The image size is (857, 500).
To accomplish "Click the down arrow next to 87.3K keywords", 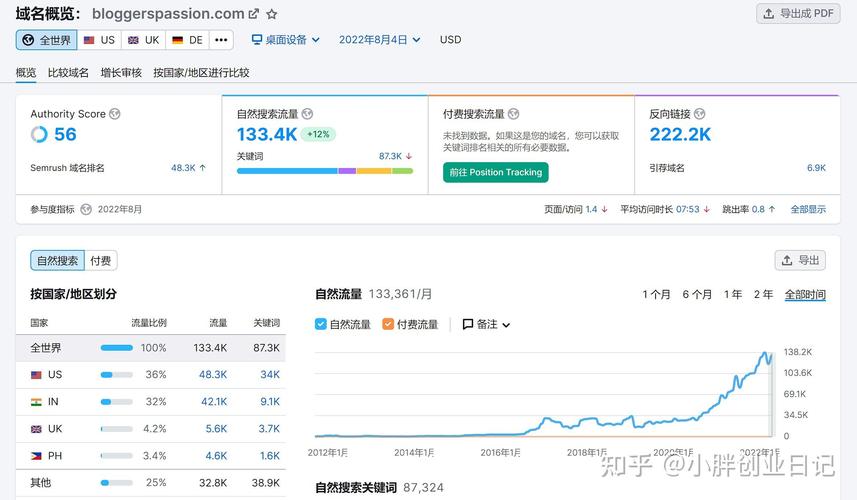I will (409, 156).
